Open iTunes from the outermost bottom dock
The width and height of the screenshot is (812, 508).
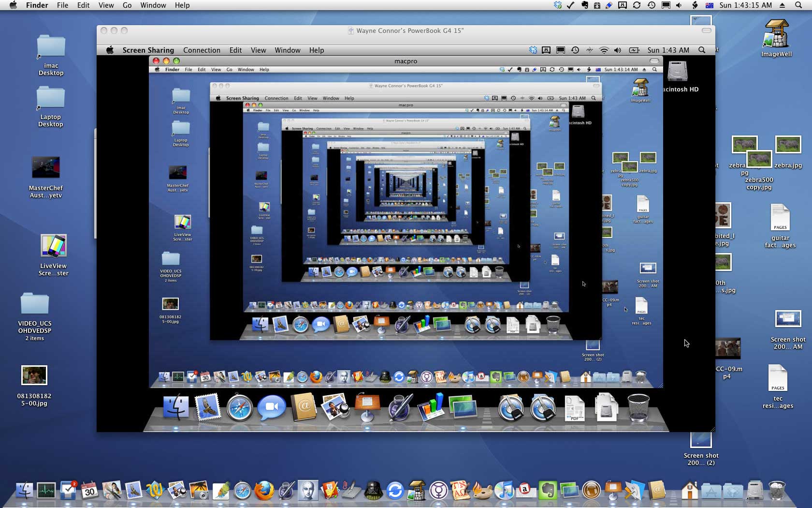tap(504, 490)
